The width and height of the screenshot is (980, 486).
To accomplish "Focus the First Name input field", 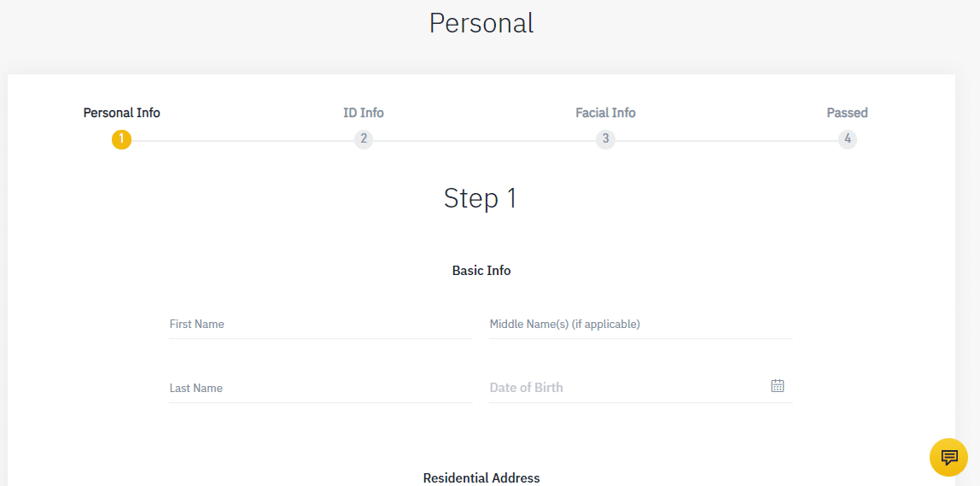I will 321,325.
